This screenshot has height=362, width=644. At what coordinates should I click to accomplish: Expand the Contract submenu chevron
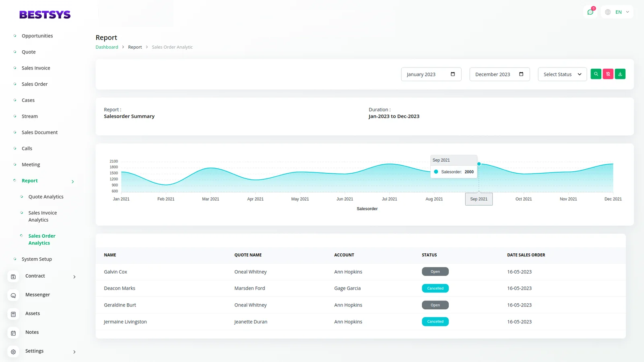pos(74,277)
